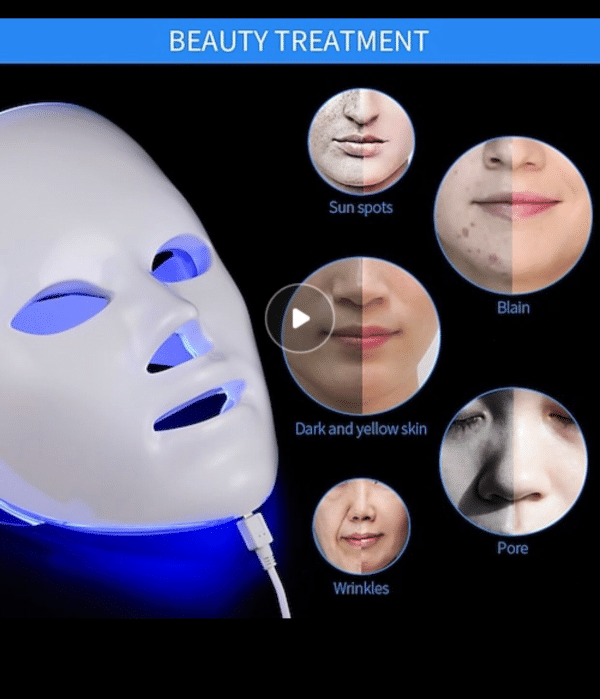Click the "Sun spots" label
Image resolution: width=600 pixels, height=700 pixels.
pos(361,208)
